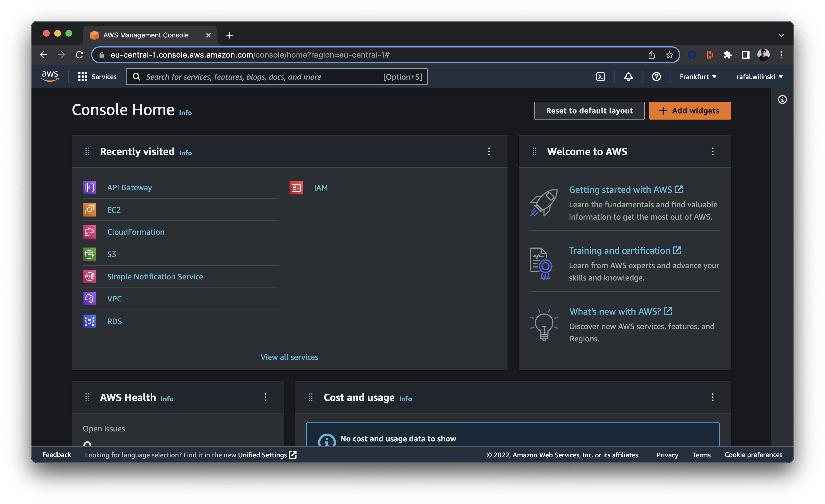
Task: Click Info next to Cost and usage
Action: pos(405,399)
